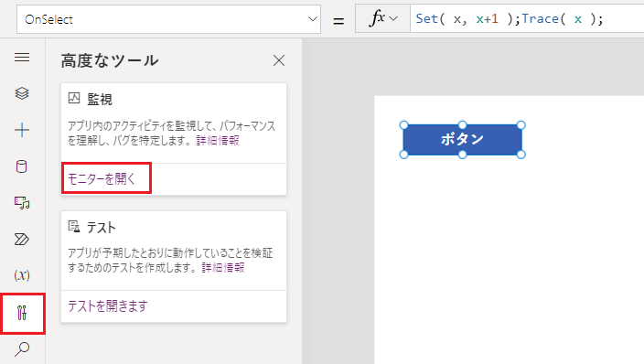
Task: Open the hamburger menu in the sidebar
Action: tap(22, 57)
